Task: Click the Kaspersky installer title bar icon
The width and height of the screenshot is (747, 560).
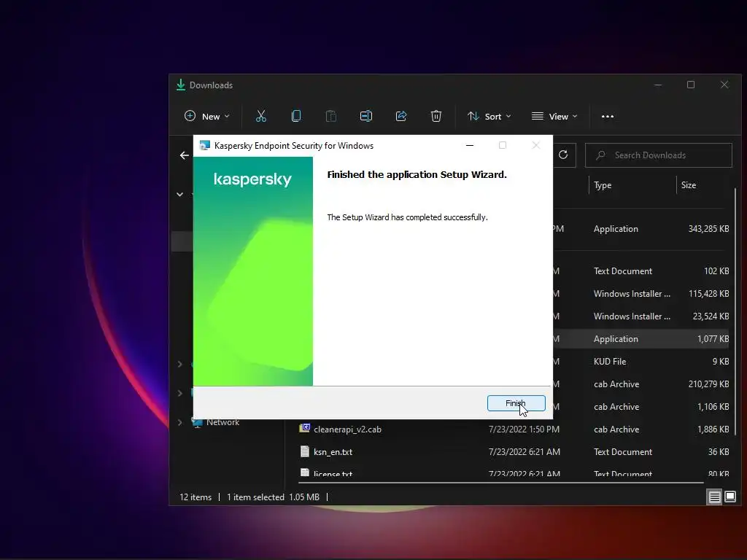Action: pos(204,146)
